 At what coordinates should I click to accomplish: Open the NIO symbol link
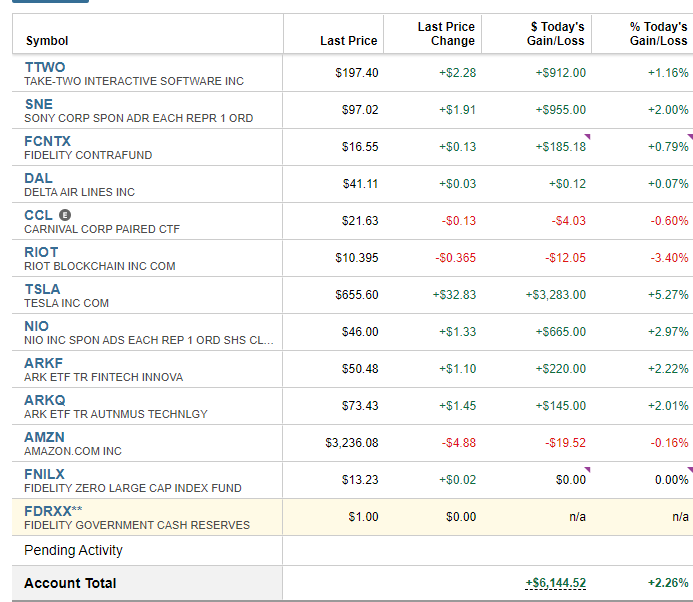[x=36, y=326]
